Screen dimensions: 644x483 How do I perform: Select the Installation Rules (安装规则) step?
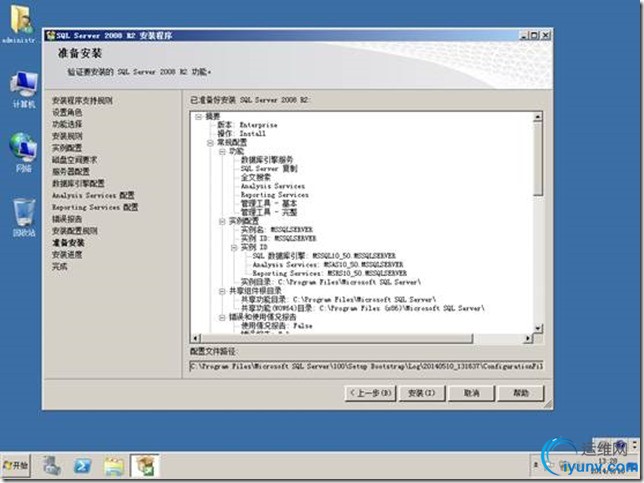tap(67, 136)
